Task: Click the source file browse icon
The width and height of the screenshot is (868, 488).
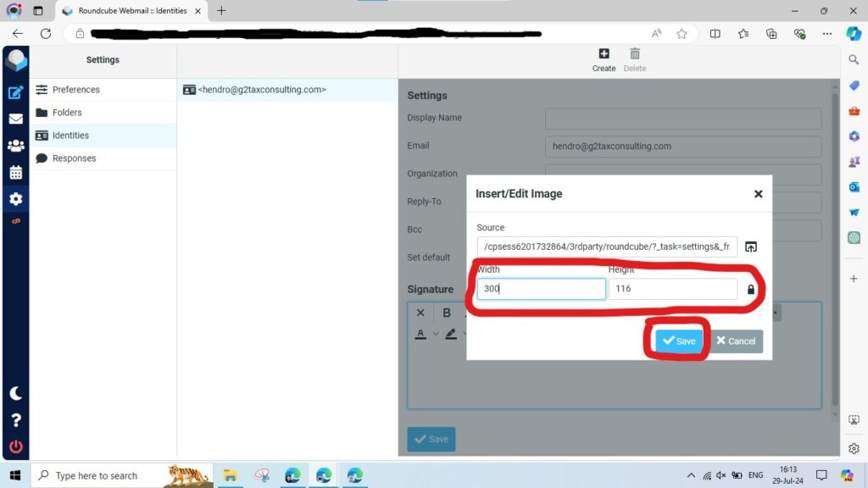Action: pos(750,247)
